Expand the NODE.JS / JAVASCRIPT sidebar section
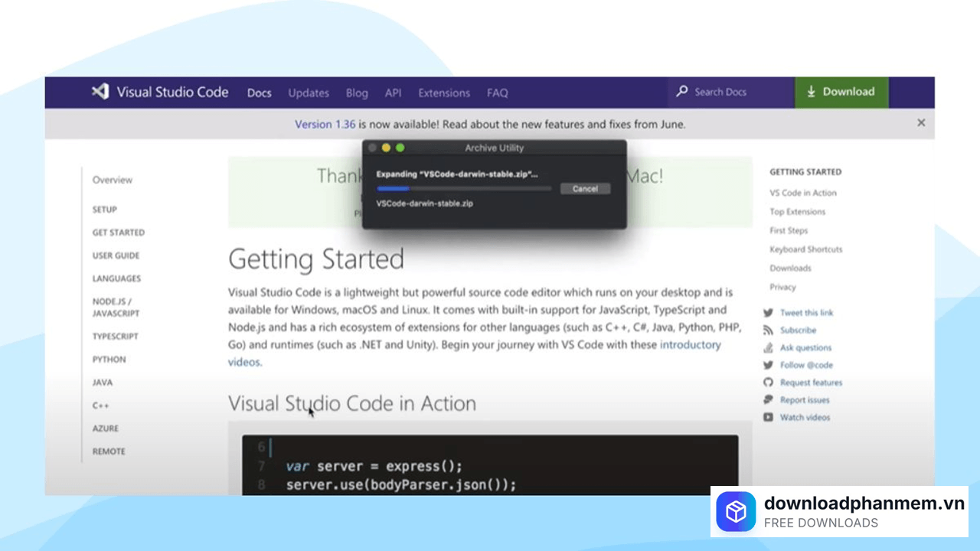Image resolution: width=980 pixels, height=551 pixels. tap(116, 307)
